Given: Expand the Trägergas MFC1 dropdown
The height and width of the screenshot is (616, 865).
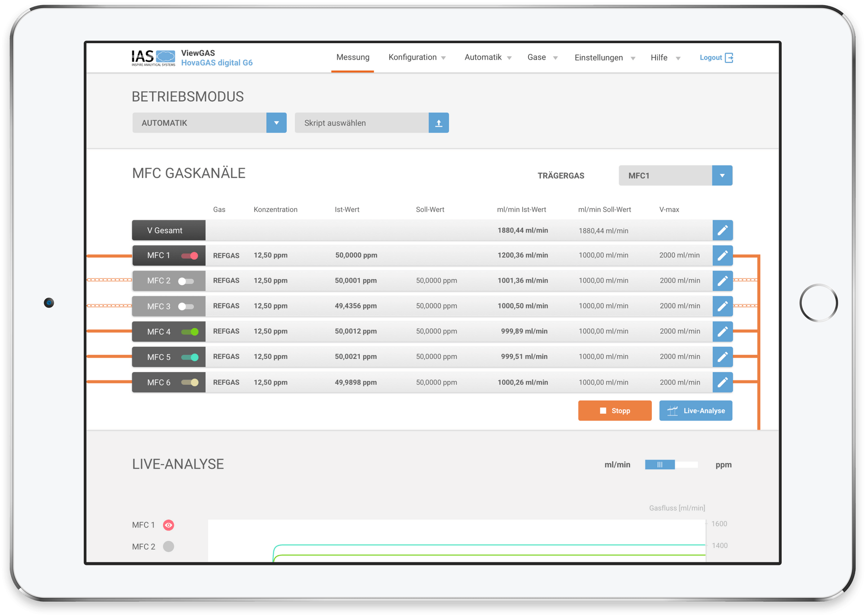Looking at the screenshot, I should click(x=722, y=176).
